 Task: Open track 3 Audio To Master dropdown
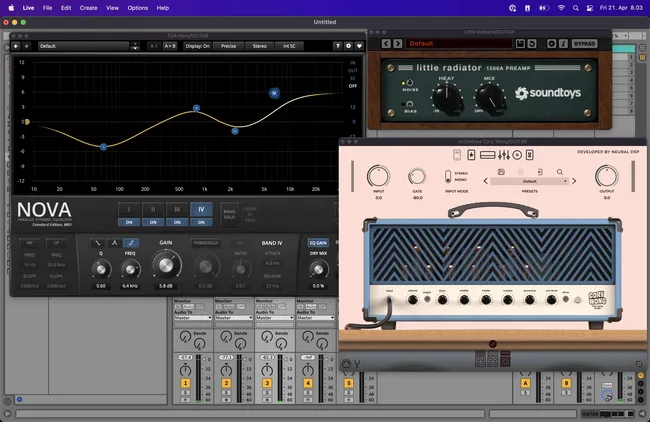274,318
